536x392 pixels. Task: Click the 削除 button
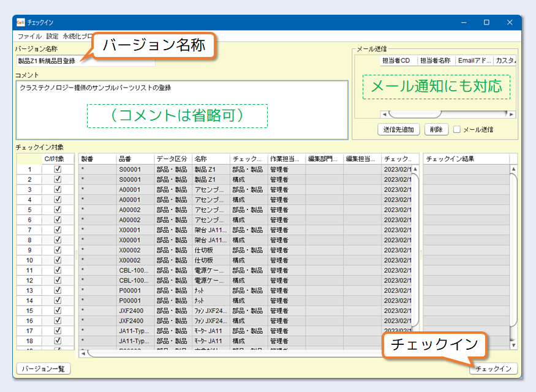click(436, 129)
